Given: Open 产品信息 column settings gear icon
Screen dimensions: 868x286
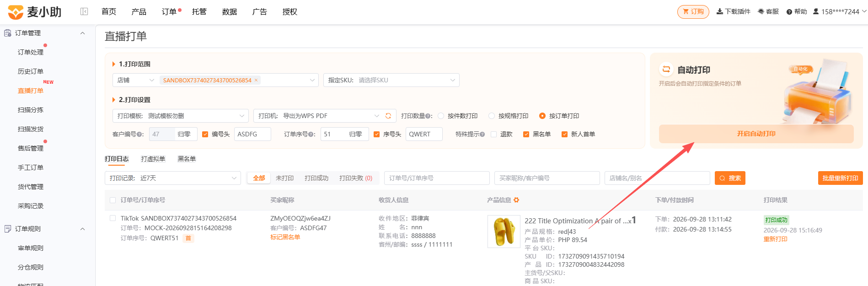Looking at the screenshot, I should (517, 200).
